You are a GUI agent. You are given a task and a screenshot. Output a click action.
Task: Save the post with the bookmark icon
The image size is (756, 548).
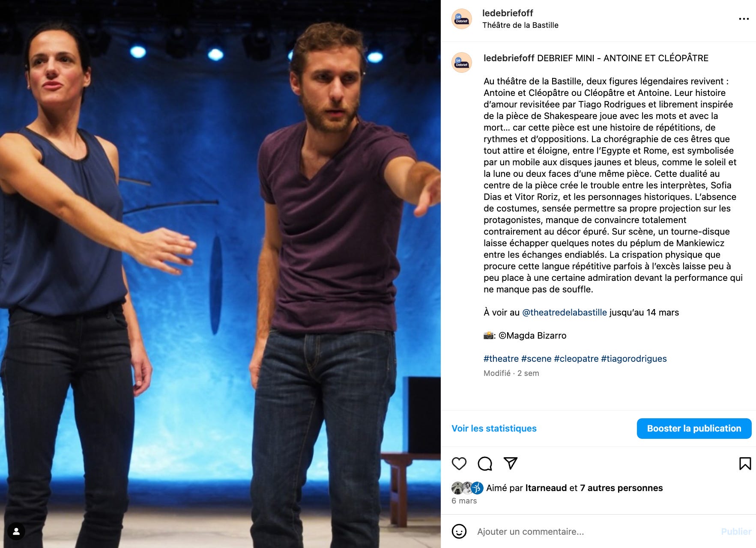click(x=745, y=464)
